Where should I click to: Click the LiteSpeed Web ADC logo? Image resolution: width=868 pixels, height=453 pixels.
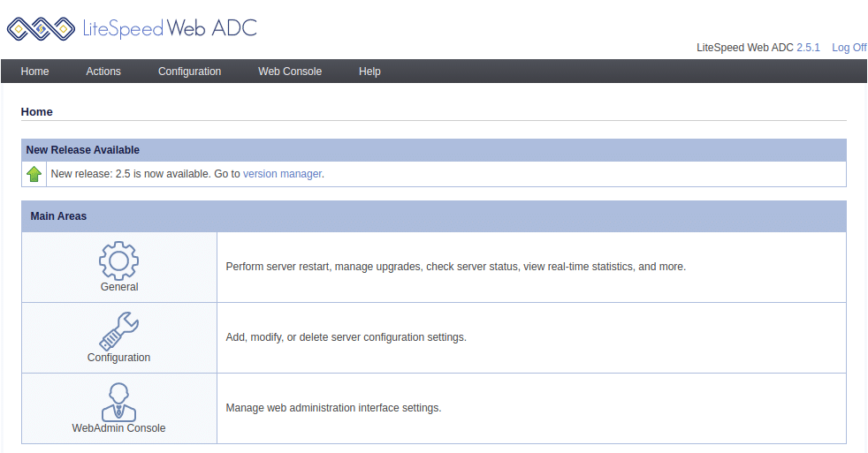[132, 28]
